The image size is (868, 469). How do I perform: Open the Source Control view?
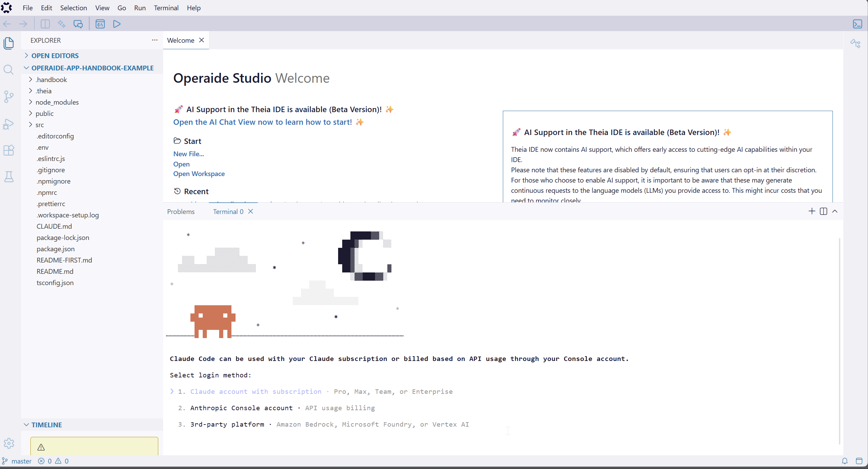(9, 97)
